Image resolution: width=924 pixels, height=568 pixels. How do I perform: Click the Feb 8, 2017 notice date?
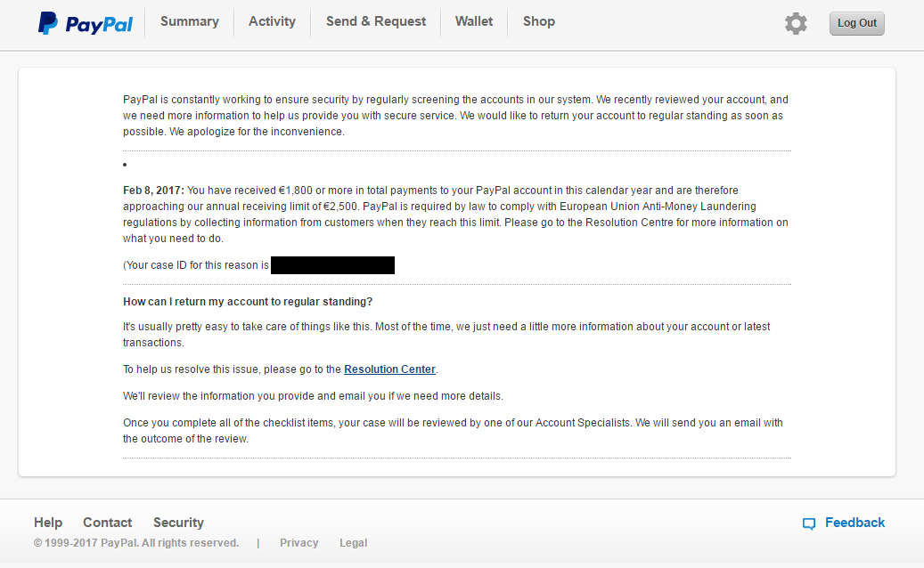pyautogui.click(x=153, y=191)
